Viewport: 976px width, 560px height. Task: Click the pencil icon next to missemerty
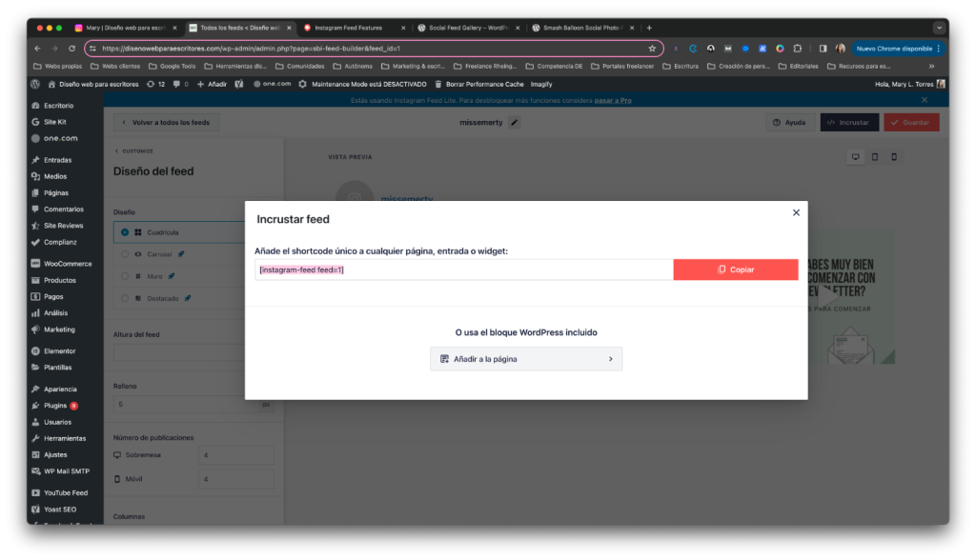pyautogui.click(x=515, y=122)
